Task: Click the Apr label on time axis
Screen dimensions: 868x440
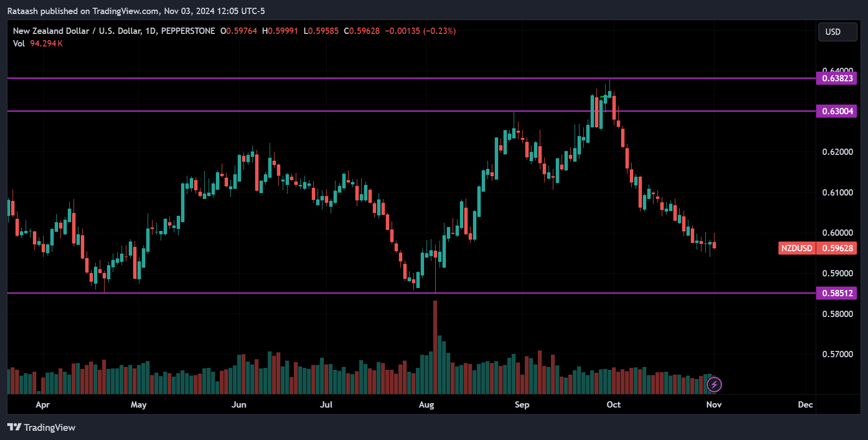Action: [x=43, y=405]
